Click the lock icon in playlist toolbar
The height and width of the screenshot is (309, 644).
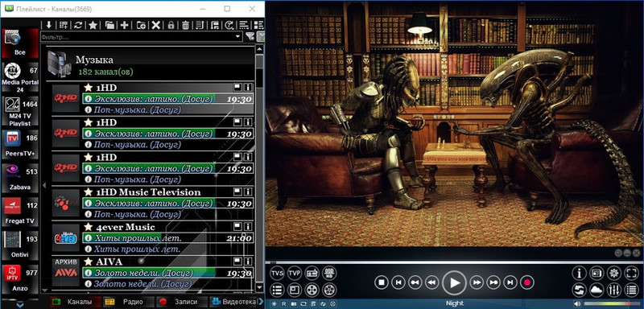pos(171,25)
